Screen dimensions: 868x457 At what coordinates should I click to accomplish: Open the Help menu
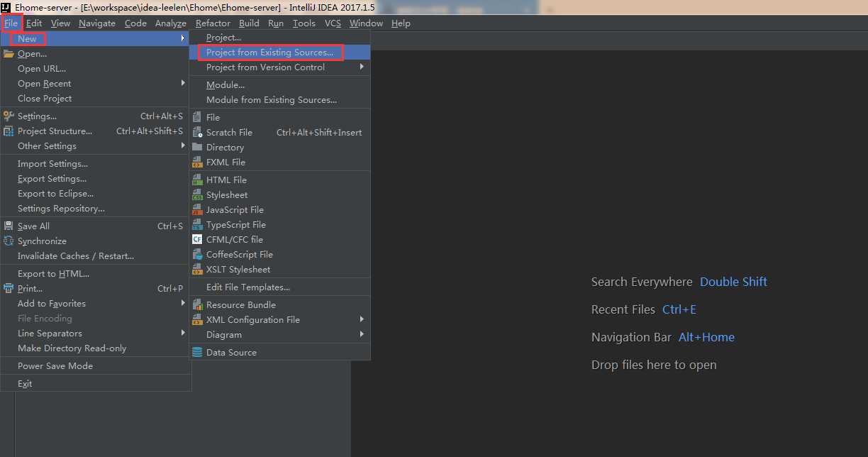coord(401,23)
